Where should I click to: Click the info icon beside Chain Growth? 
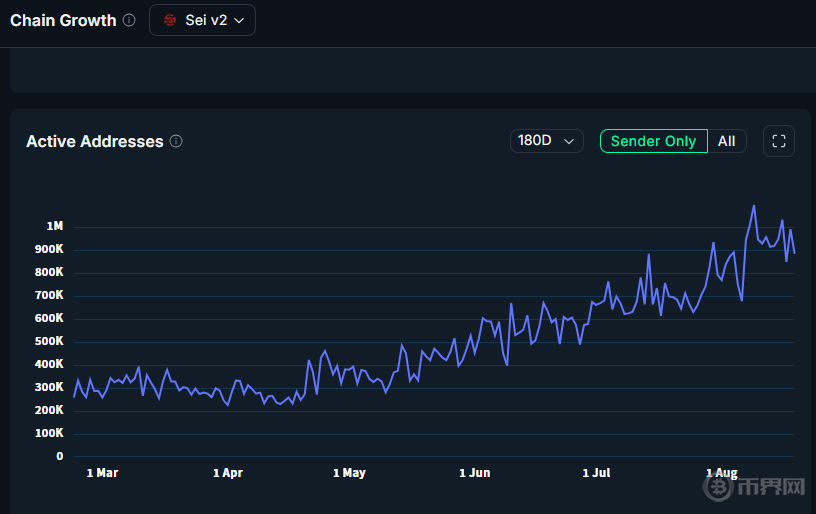coord(129,20)
